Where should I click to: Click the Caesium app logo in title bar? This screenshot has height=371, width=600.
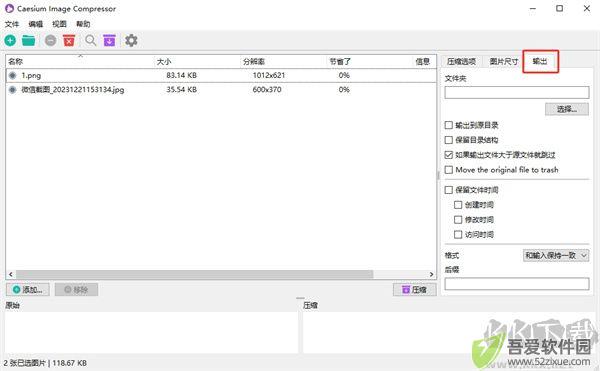point(9,8)
